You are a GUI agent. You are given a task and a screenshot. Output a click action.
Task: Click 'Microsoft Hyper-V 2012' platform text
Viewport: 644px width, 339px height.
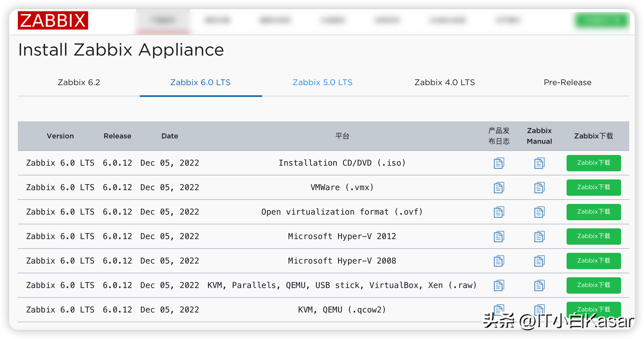342,236
